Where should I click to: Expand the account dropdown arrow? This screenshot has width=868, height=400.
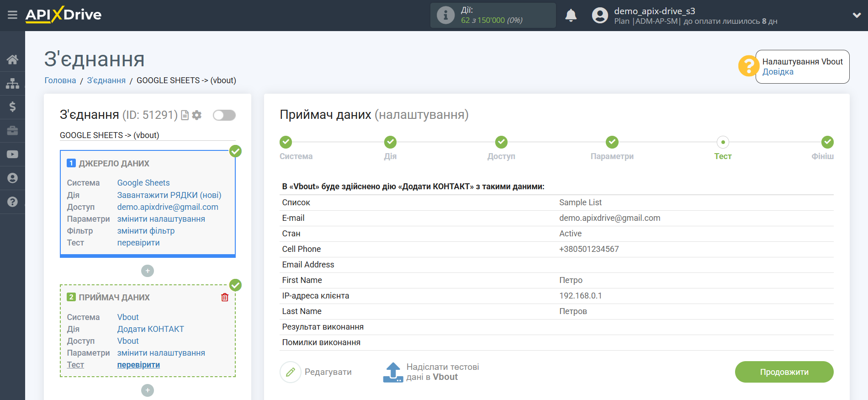[x=857, y=15]
